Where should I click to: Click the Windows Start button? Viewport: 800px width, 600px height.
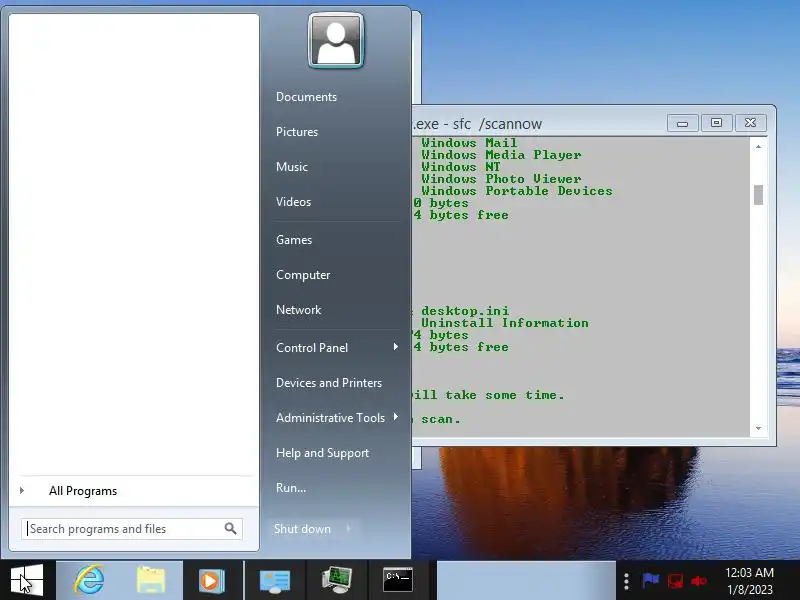tap(27, 580)
